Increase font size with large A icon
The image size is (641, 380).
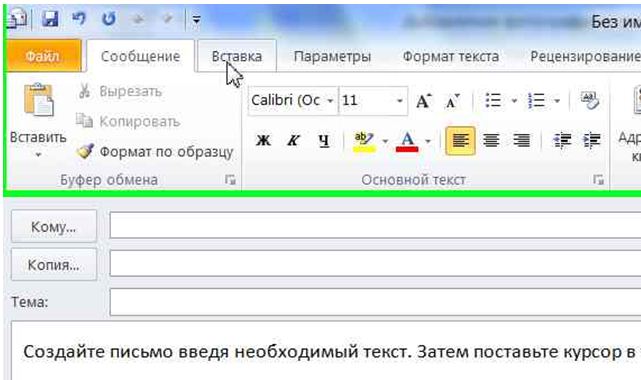pos(424,101)
